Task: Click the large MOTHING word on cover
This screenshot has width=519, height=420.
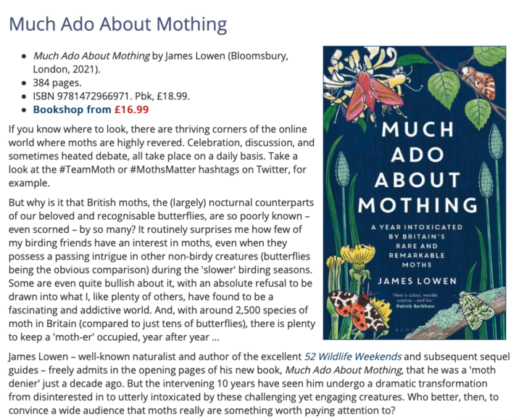Action: [418, 205]
